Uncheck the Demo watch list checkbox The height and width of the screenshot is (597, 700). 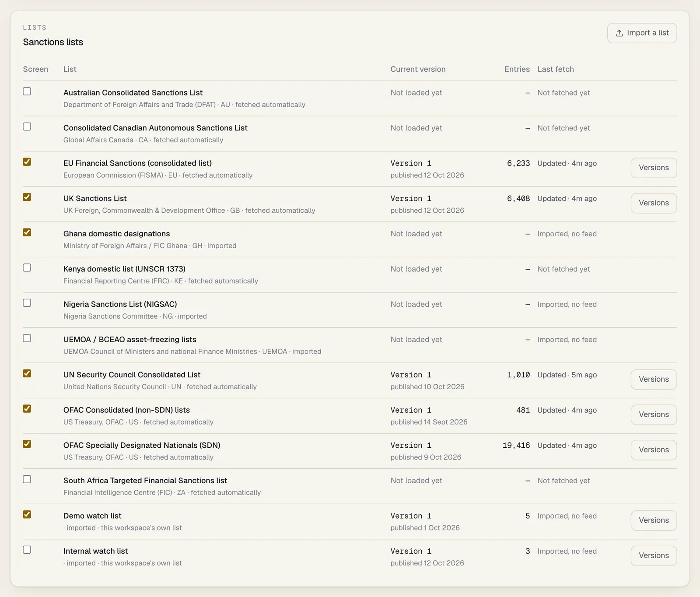click(x=27, y=514)
